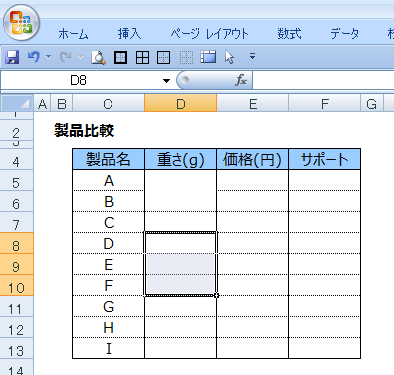Click the Redo arrow icon
The image size is (394, 375).
65,57
